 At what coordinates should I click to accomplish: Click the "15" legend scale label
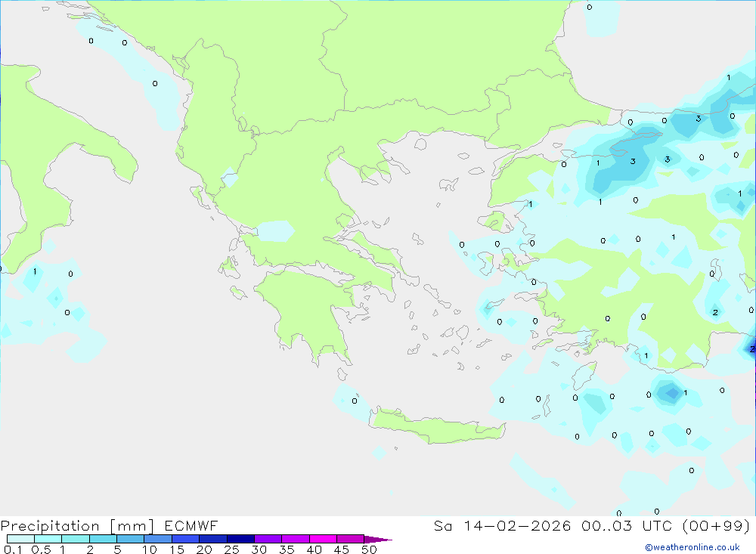(x=177, y=549)
